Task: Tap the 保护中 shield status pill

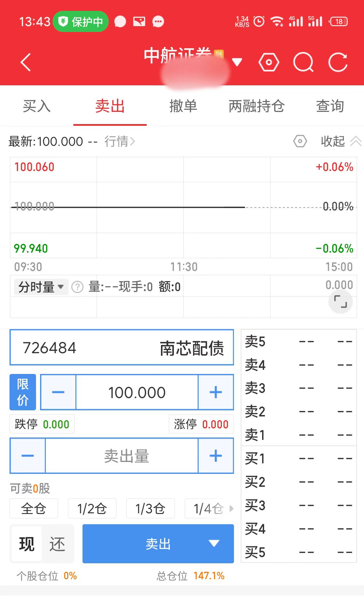Action: pyautogui.click(x=81, y=21)
